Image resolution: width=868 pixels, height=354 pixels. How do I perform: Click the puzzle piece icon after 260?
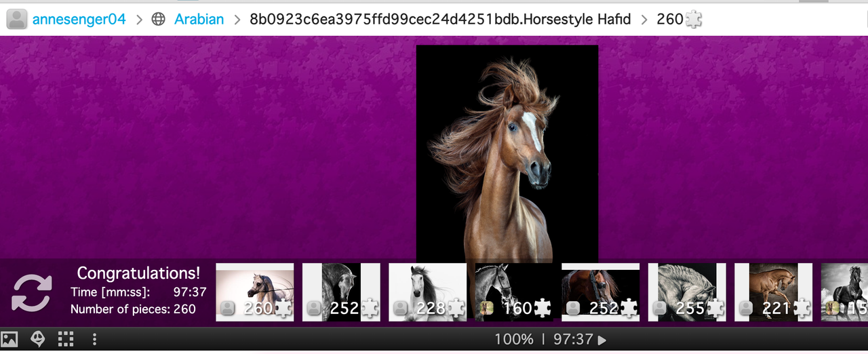693,20
